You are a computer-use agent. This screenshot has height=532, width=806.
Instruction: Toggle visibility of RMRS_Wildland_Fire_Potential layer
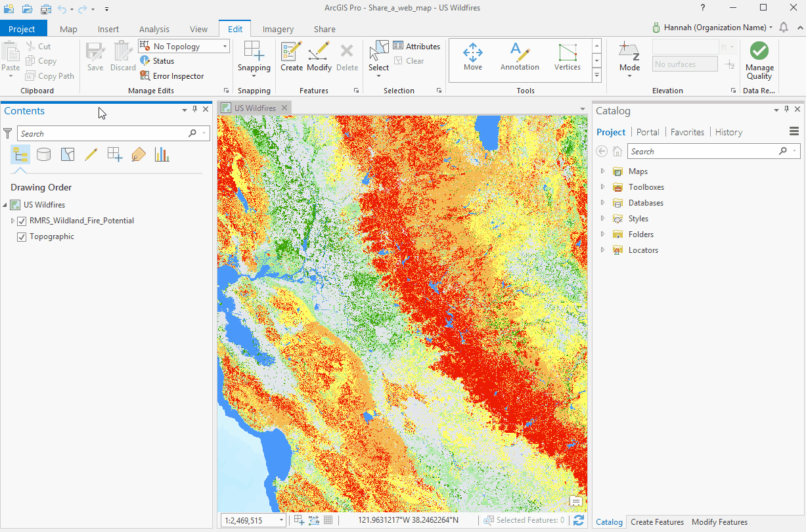22,221
